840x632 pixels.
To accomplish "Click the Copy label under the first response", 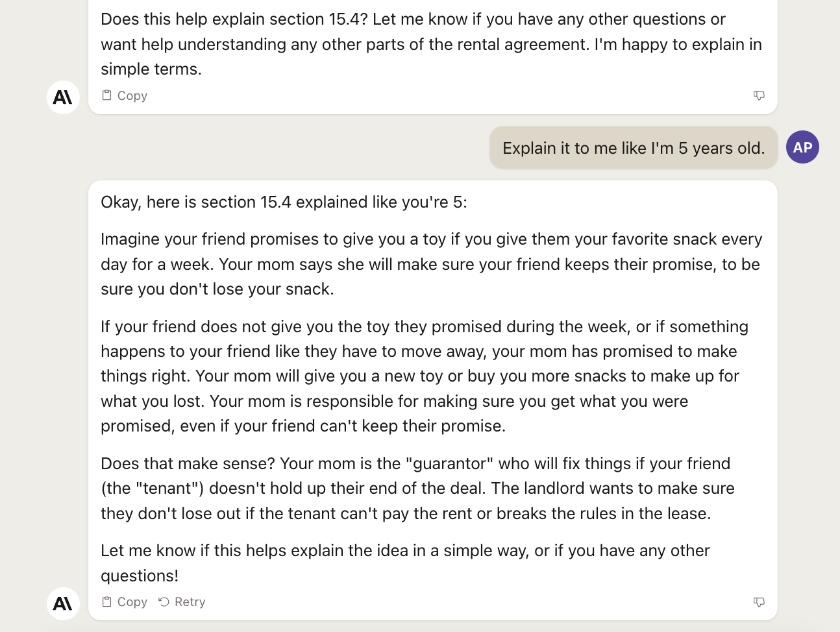I will point(132,95).
